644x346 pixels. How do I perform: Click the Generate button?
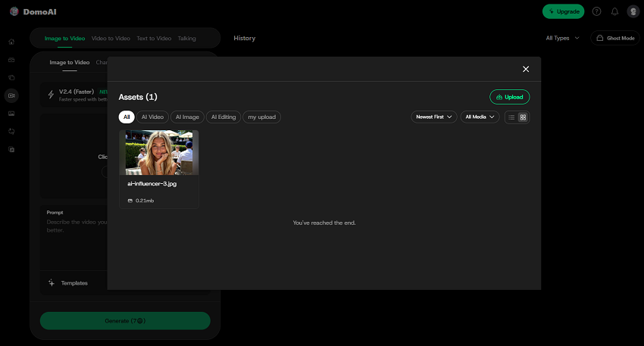tap(125, 320)
